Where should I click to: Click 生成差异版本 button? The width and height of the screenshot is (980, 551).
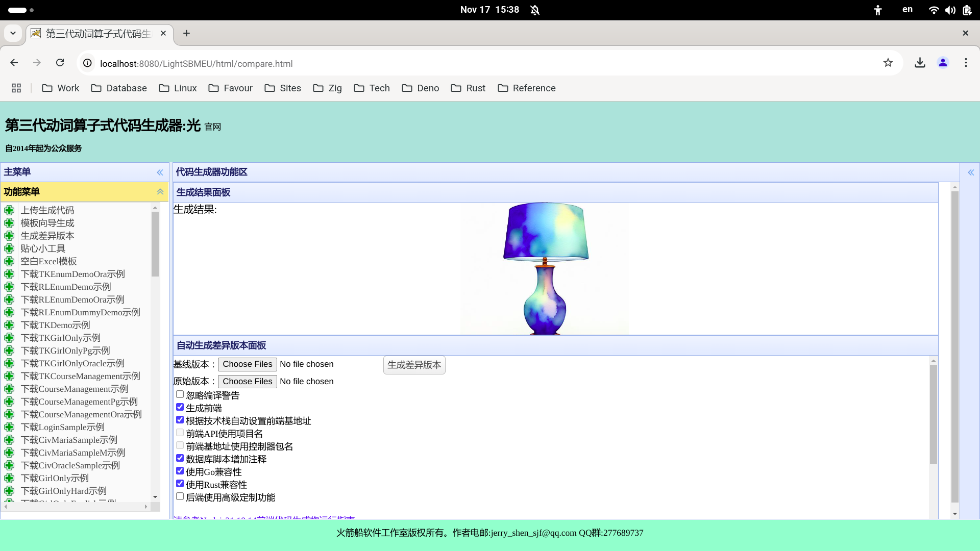(x=414, y=365)
